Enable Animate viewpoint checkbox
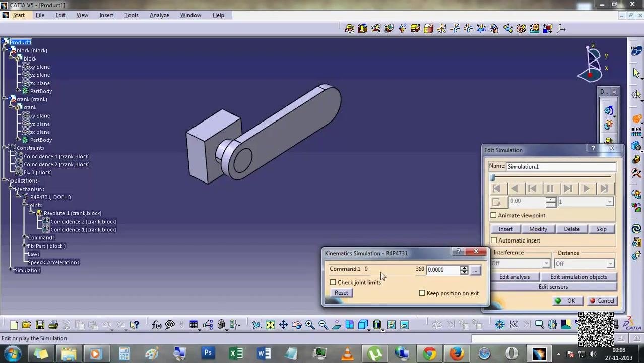This screenshot has width=644, height=363. [493, 216]
